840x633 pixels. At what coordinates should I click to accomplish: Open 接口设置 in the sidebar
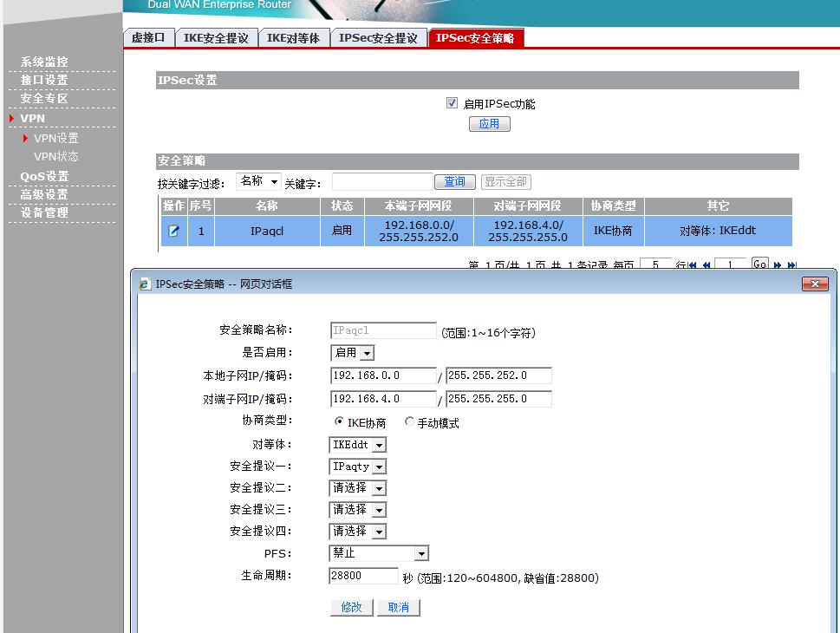click(x=44, y=81)
